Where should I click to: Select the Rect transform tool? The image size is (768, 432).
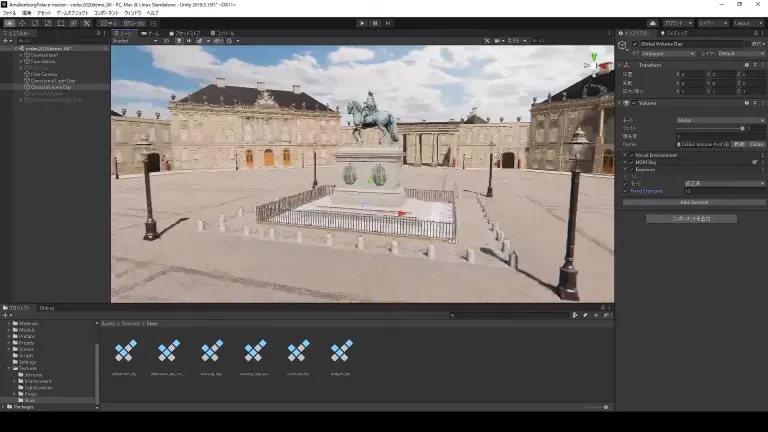[61, 23]
